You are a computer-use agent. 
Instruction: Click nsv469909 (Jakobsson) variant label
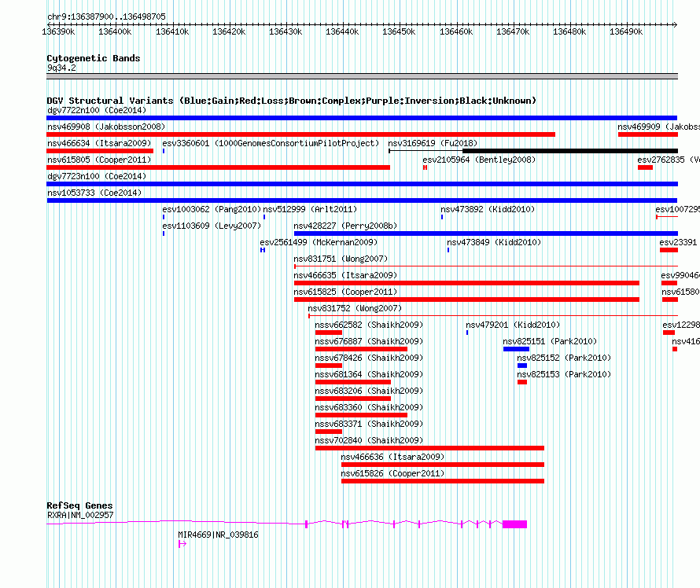coord(658,127)
